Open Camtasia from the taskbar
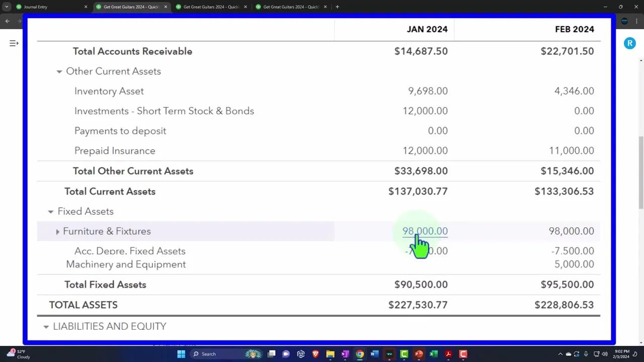 [x=404, y=354]
